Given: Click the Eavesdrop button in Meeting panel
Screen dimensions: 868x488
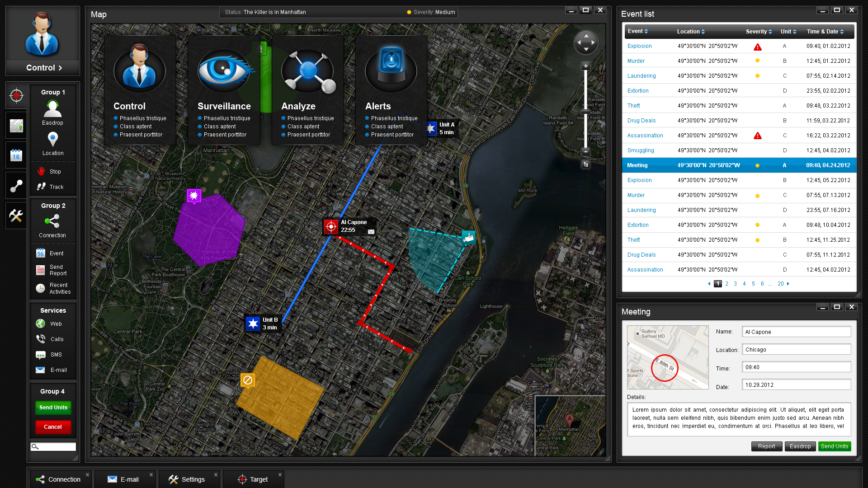Looking at the screenshot, I should 800,446.
